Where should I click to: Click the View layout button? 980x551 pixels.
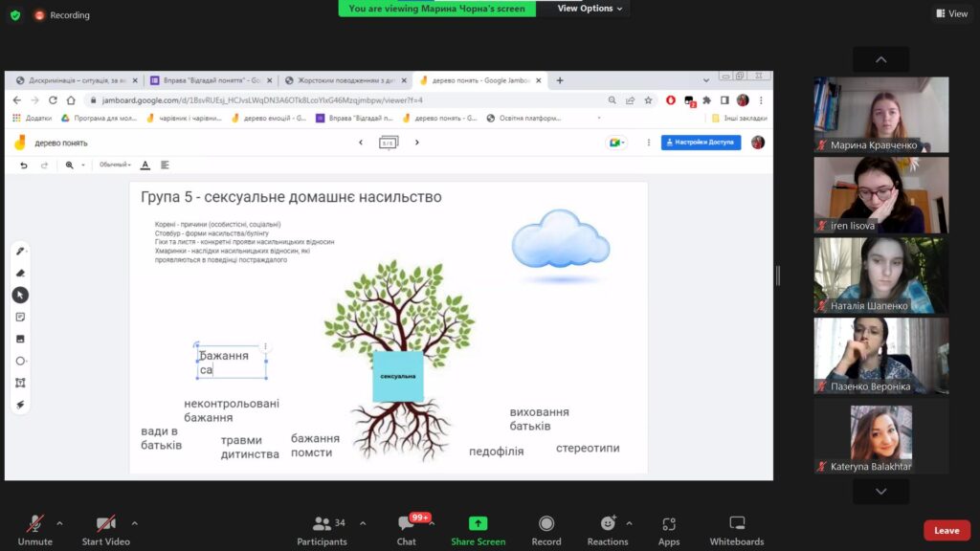[x=951, y=13]
